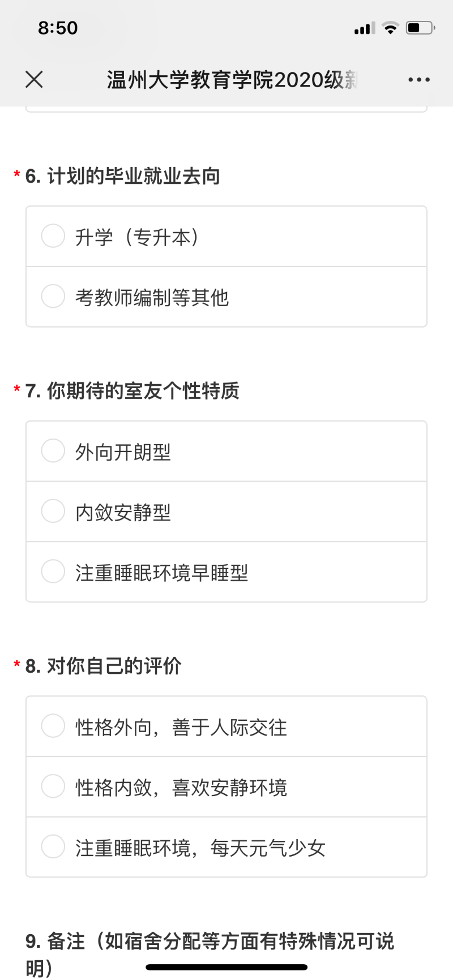
Task: Open the three-dot more options menu
Action: point(418,80)
